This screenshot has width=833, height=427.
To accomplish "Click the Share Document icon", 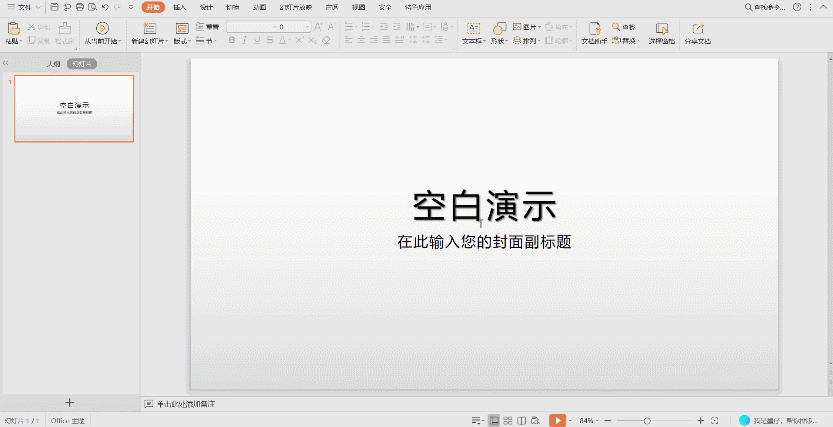I will click(x=697, y=28).
